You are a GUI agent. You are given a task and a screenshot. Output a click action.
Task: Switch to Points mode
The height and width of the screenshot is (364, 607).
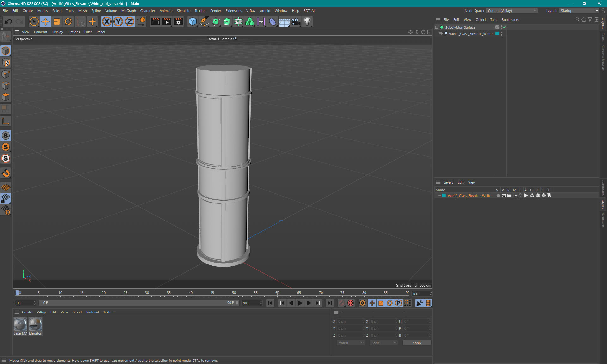click(x=6, y=74)
